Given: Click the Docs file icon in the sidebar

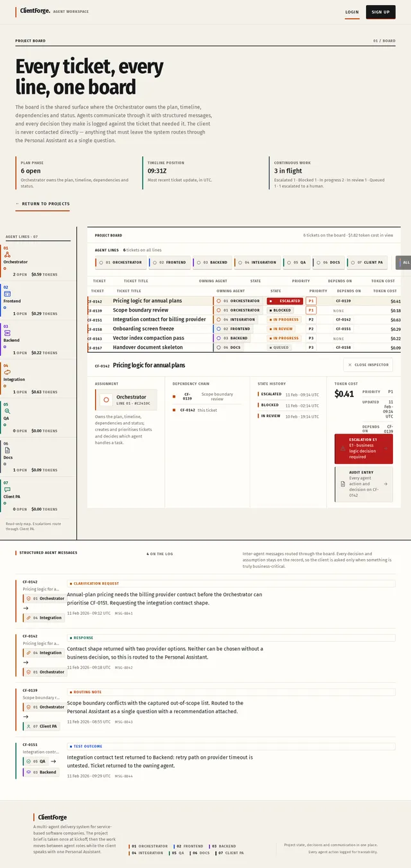Looking at the screenshot, I should (x=7, y=450).
